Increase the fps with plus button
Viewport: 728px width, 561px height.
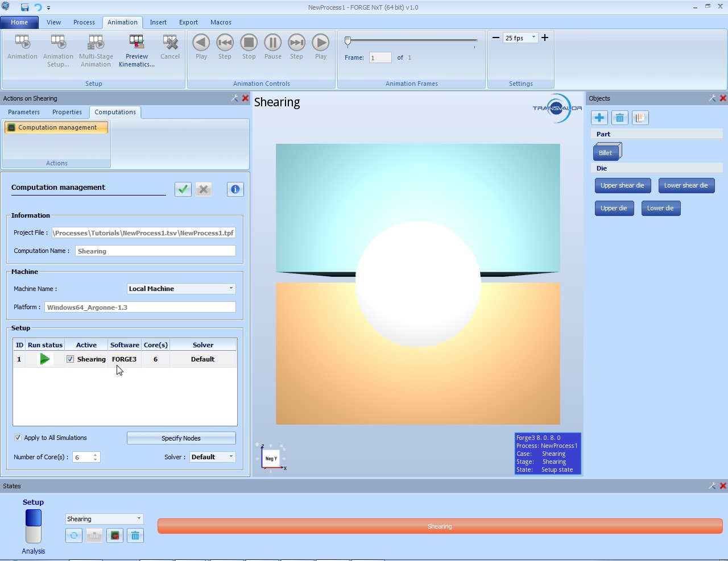point(545,38)
